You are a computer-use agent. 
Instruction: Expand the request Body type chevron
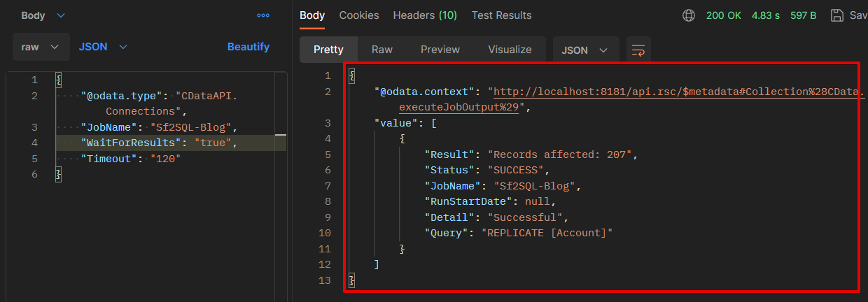pos(60,15)
